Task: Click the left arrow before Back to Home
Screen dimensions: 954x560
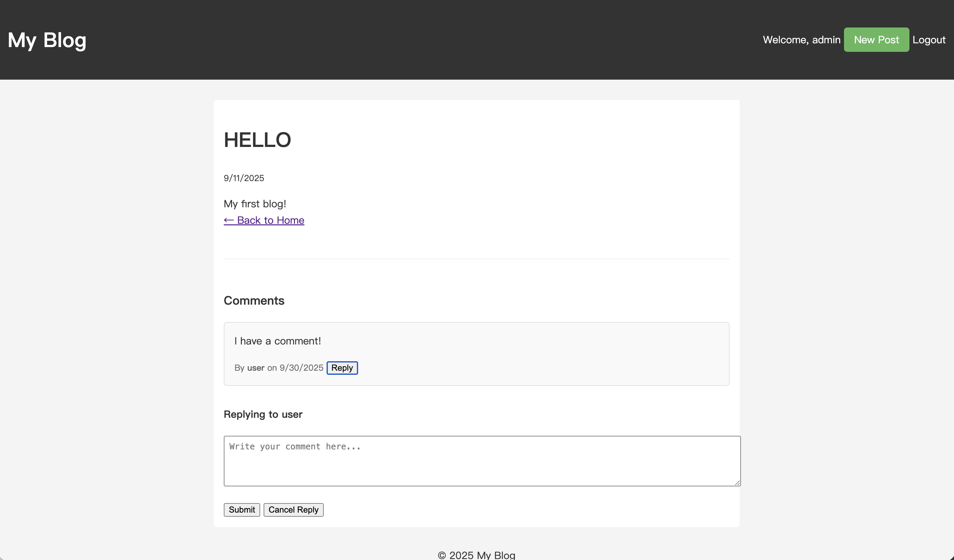Action: 229,220
